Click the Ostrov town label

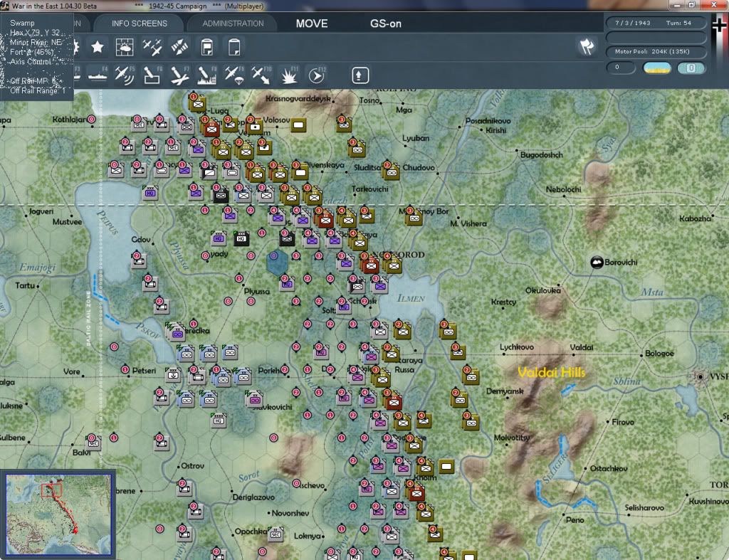pyautogui.click(x=192, y=465)
